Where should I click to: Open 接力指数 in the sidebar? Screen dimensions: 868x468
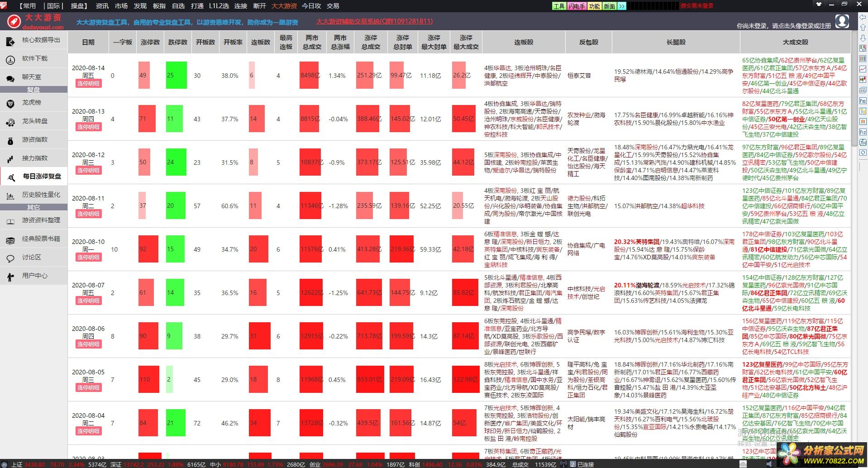click(x=34, y=158)
